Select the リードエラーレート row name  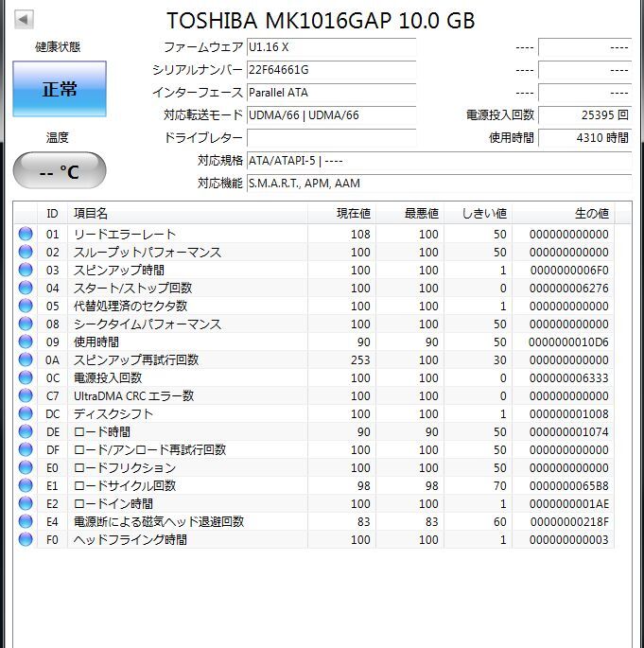click(125, 235)
